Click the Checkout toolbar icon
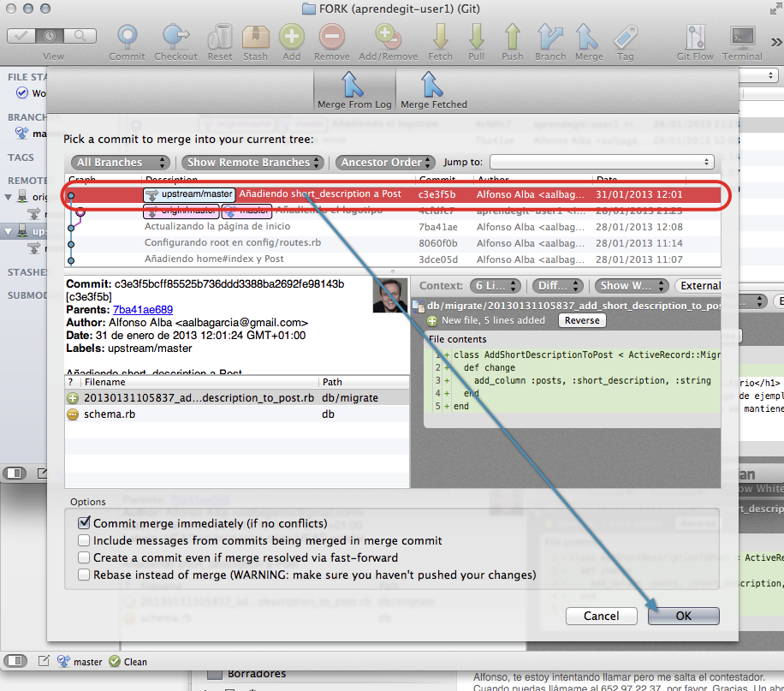784x691 pixels. coord(175,39)
